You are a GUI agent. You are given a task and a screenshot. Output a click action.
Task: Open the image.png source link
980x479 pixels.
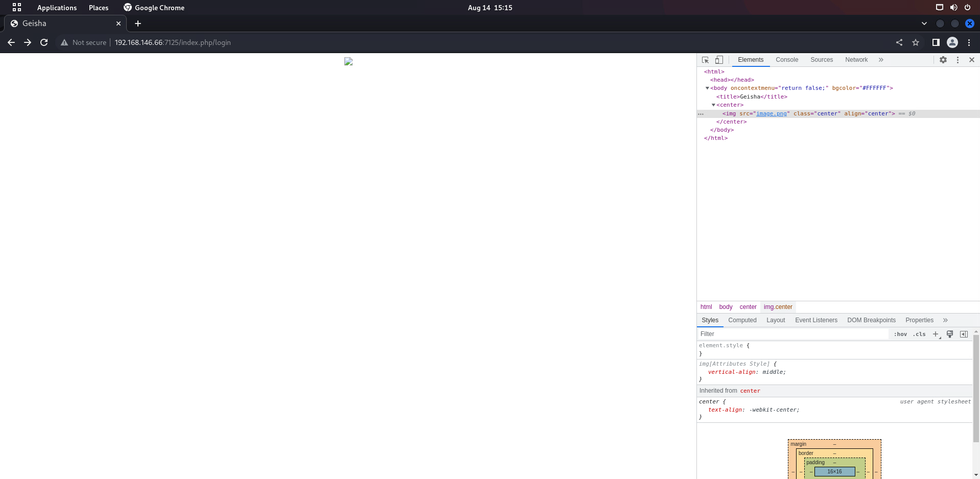pyautogui.click(x=772, y=113)
